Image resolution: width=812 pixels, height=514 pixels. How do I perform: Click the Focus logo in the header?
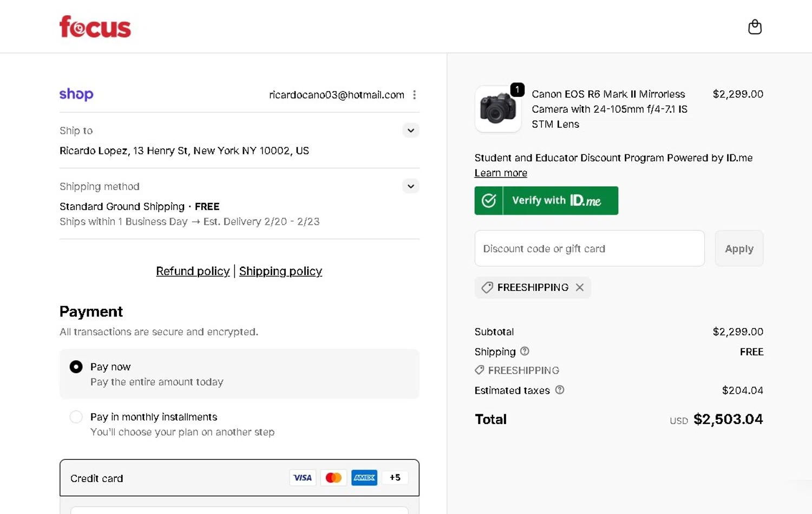(95, 27)
